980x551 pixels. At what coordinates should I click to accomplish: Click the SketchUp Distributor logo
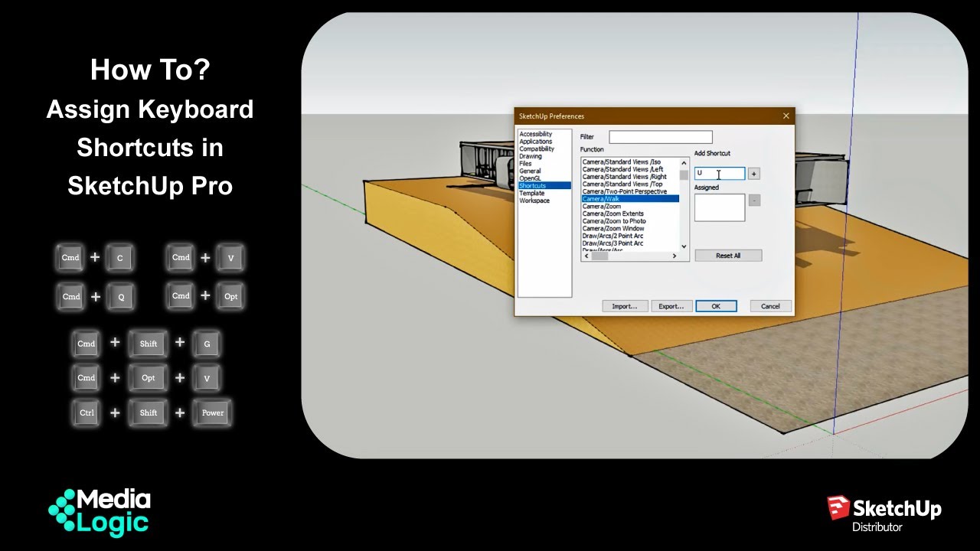tap(884, 513)
